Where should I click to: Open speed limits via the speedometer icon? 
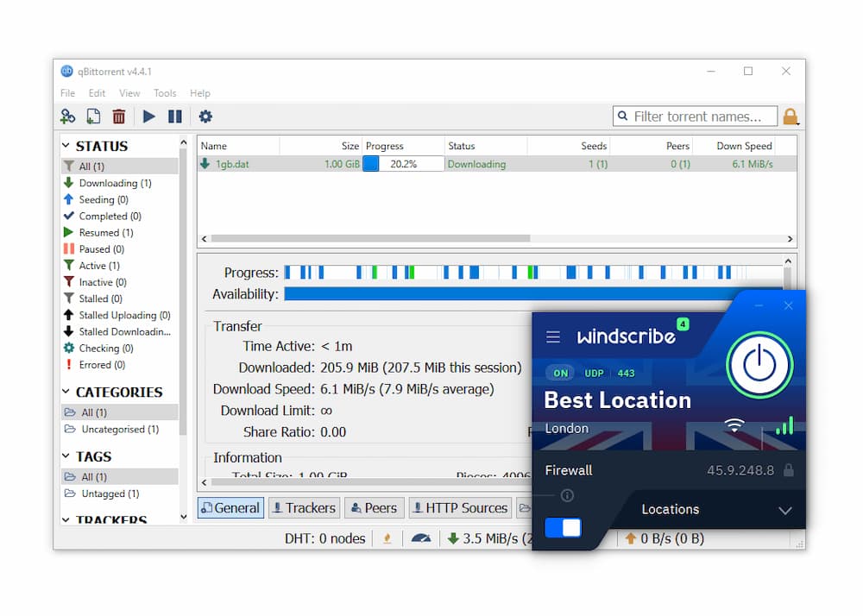click(422, 537)
